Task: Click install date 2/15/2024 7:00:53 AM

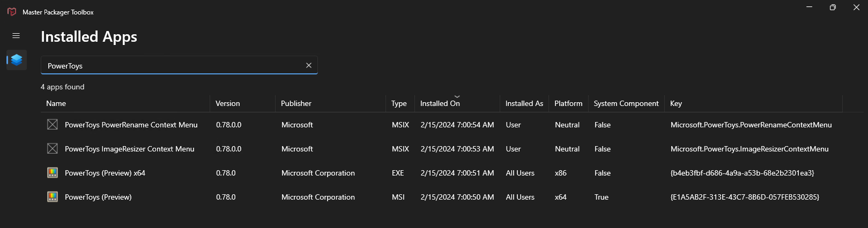Action: coord(457,149)
